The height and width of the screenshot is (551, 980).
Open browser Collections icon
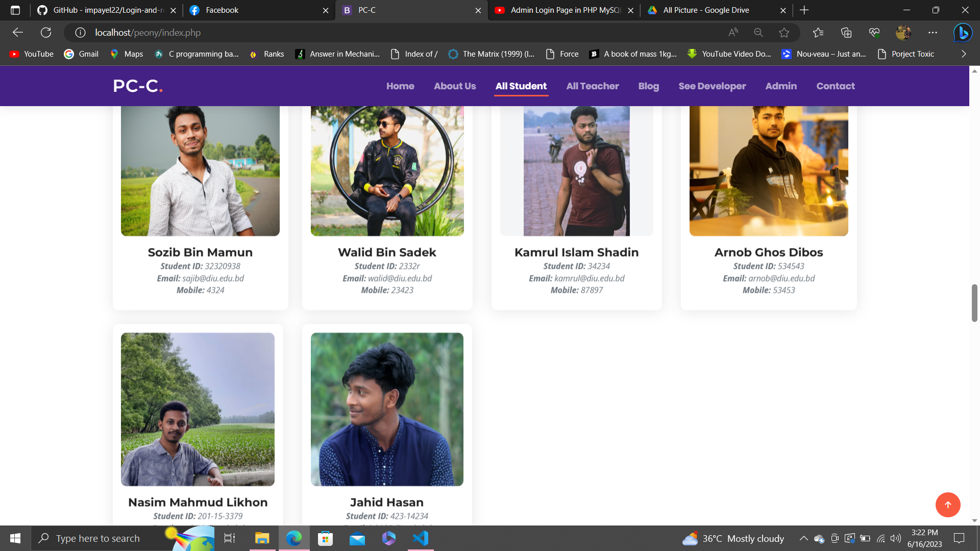point(846,33)
